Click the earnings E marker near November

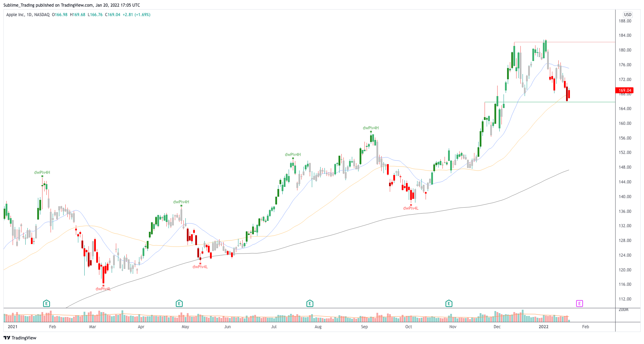point(449,303)
